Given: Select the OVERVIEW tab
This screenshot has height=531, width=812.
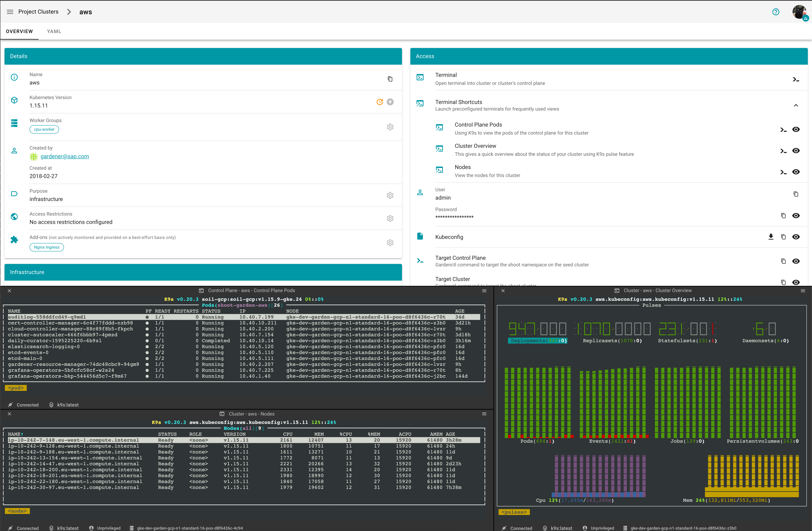Looking at the screenshot, I should (x=19, y=31).
